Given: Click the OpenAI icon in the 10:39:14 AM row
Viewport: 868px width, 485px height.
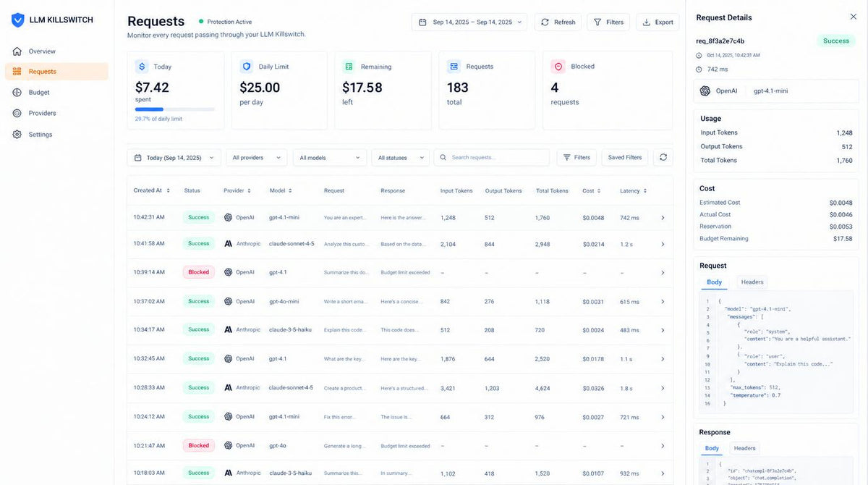Looking at the screenshot, I should click(x=228, y=272).
